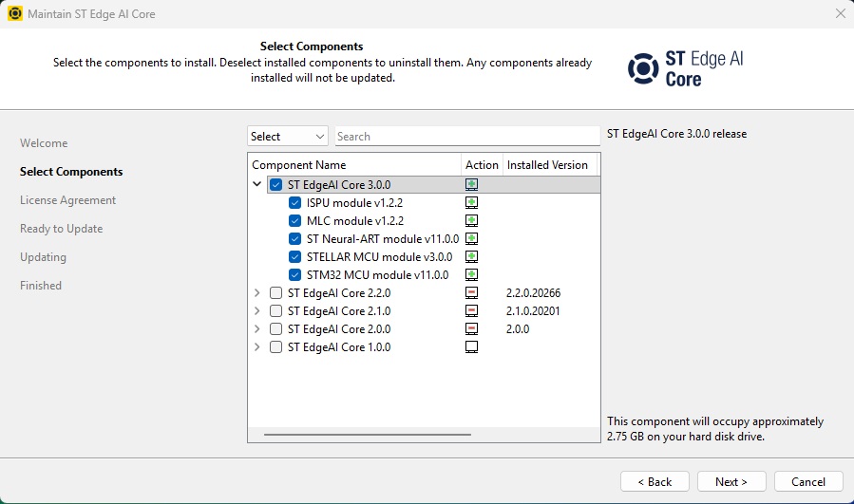Close the Maintain ST Edge AI Core window
854x504 pixels.
coord(841,13)
